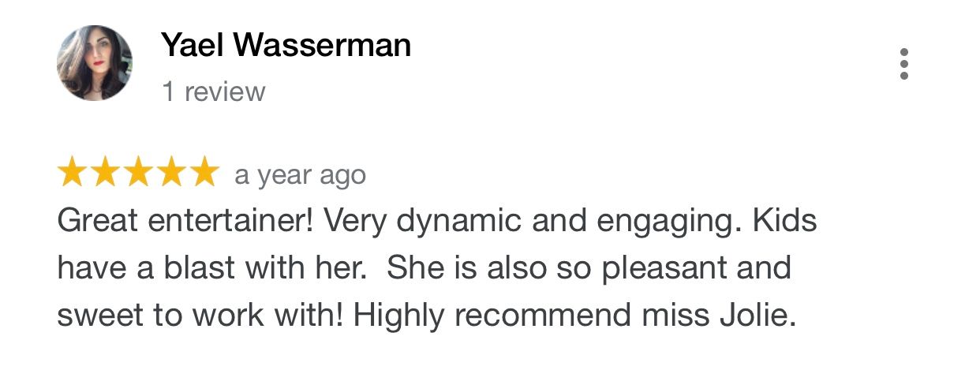Image resolution: width=980 pixels, height=385 pixels.
Task: Click the fifth gold rating star
Action: coord(203,173)
